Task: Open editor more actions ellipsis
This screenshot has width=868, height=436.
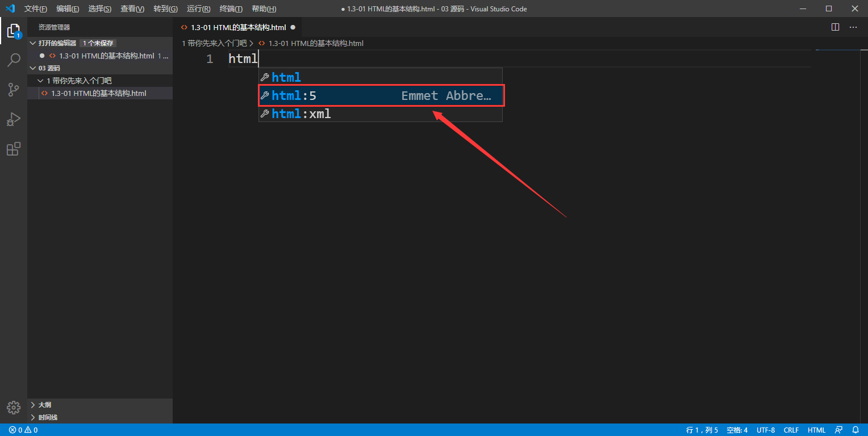Action: (x=853, y=27)
